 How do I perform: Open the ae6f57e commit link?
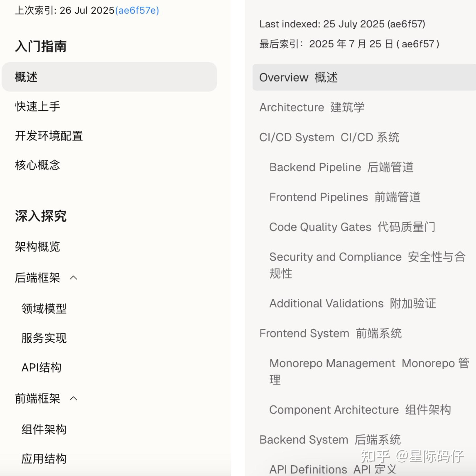[x=137, y=10]
